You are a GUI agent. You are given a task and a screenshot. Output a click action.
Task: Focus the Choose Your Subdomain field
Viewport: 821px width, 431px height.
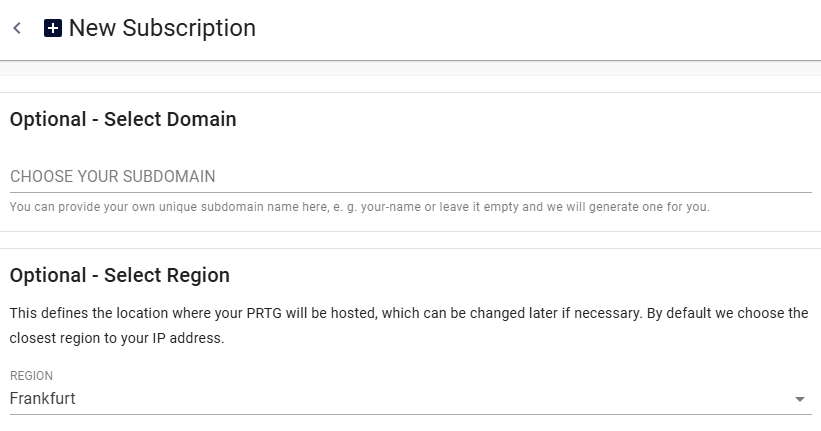(x=410, y=176)
